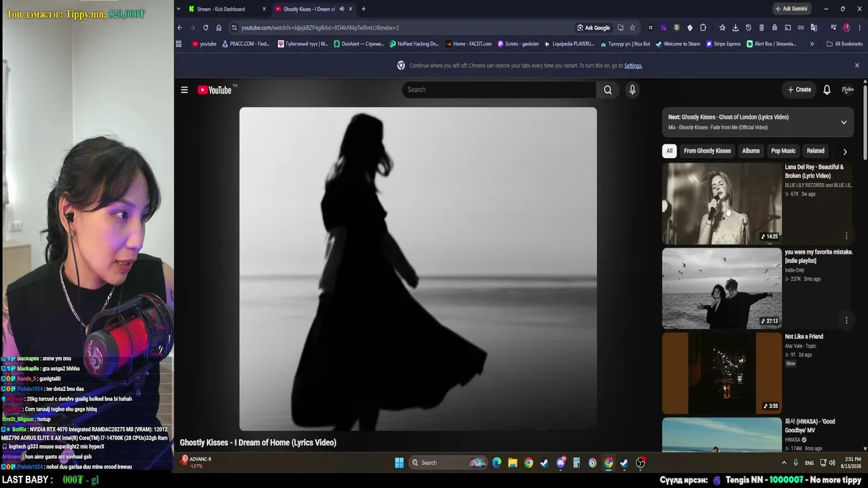Open the Chrome apps grid shortcut
868x488 pixels.
coord(179,44)
